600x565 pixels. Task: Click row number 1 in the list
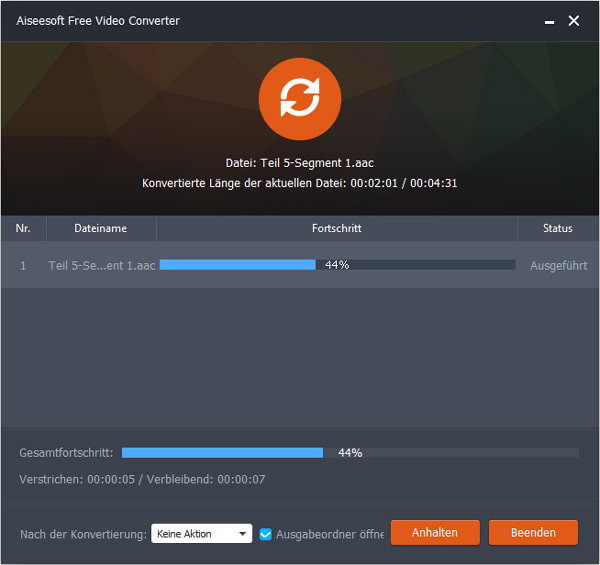23,266
